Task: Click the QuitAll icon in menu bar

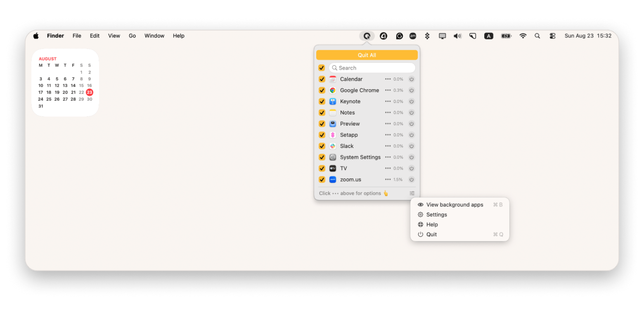Action: [x=367, y=36]
